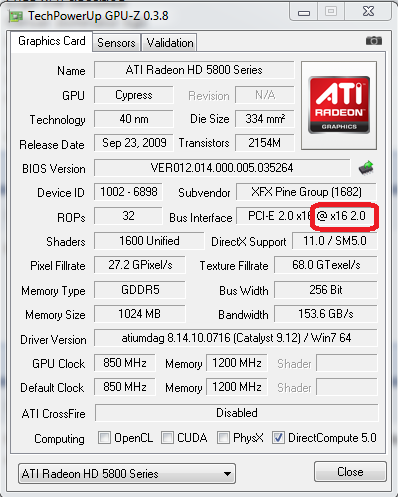Viewport: 416px width, 503px height.
Task: Uncheck the DirectCompute 5.0 checkbox
Action: click(x=278, y=437)
